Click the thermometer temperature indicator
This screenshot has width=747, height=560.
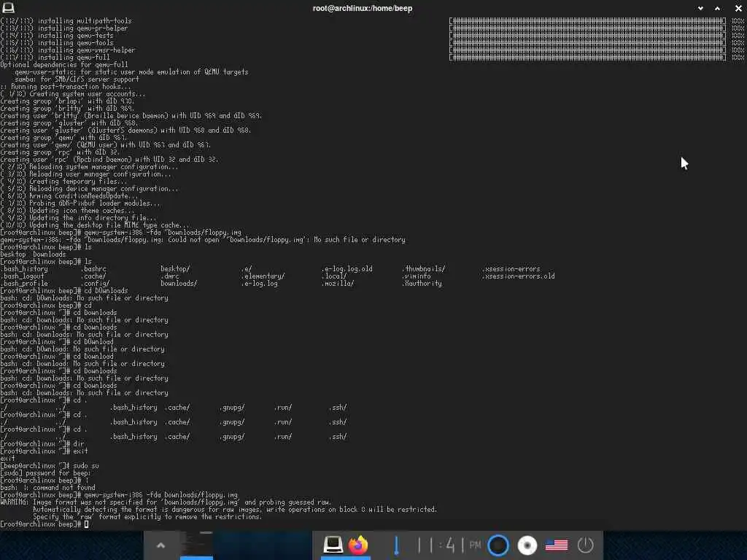(x=396, y=545)
